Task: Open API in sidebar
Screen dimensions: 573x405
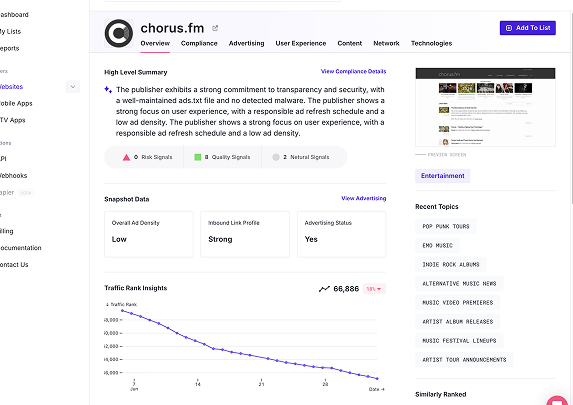Action: [3, 159]
